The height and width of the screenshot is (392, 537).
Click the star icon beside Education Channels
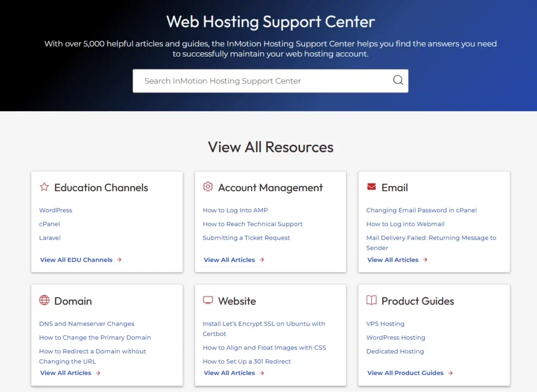coord(44,187)
